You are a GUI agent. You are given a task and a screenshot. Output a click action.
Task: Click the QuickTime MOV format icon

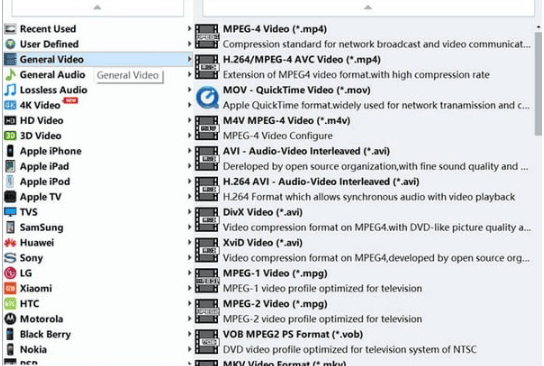tap(207, 97)
